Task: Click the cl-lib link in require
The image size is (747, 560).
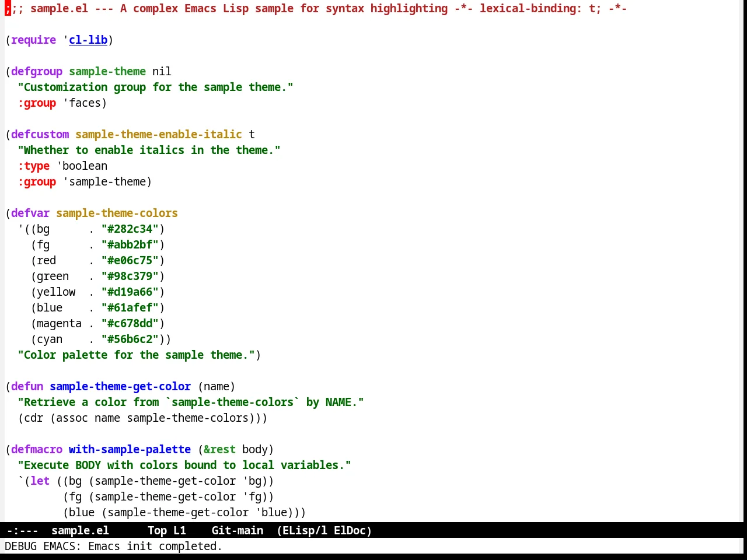Action: (x=88, y=40)
